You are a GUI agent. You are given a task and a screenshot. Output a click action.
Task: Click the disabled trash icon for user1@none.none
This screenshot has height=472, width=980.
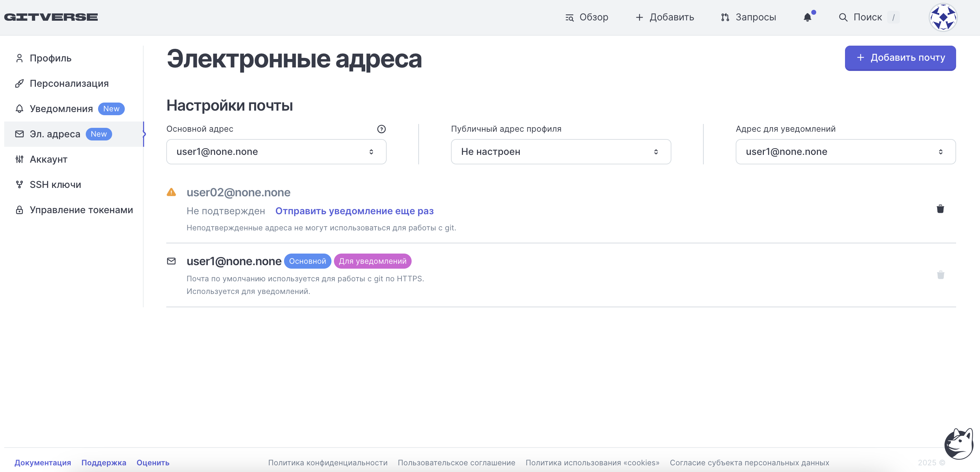tap(940, 275)
